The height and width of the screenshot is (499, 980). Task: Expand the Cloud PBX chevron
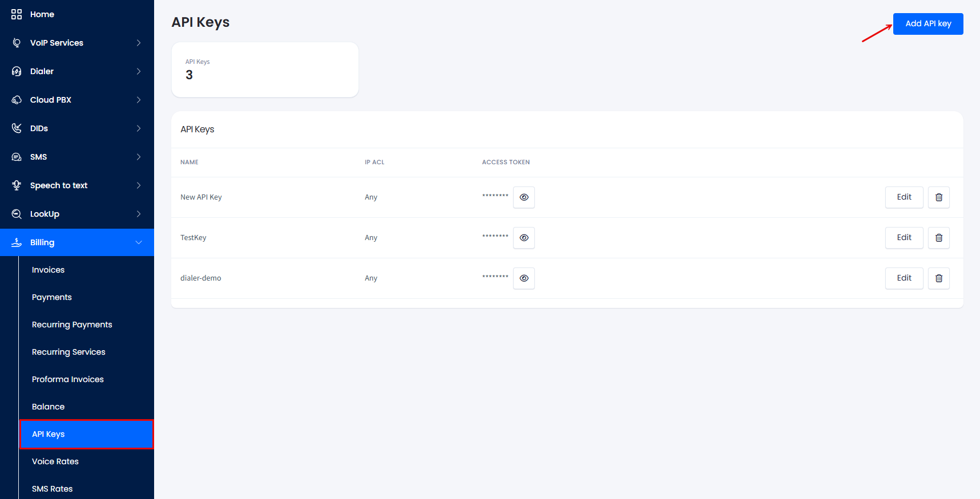click(139, 100)
